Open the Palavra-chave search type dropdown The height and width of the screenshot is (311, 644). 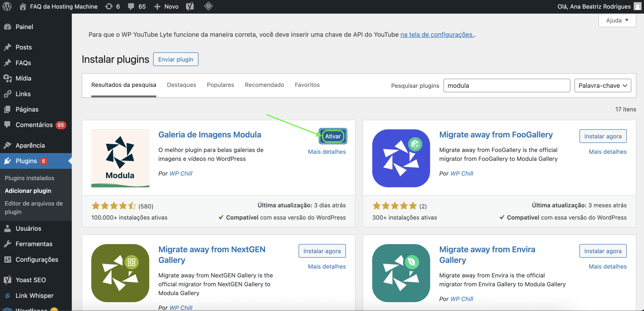point(603,86)
